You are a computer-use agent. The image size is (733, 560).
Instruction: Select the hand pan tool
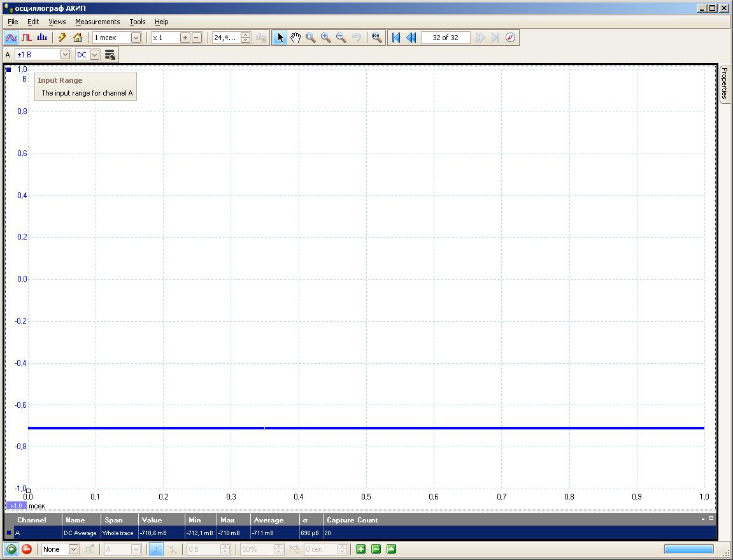(x=295, y=38)
